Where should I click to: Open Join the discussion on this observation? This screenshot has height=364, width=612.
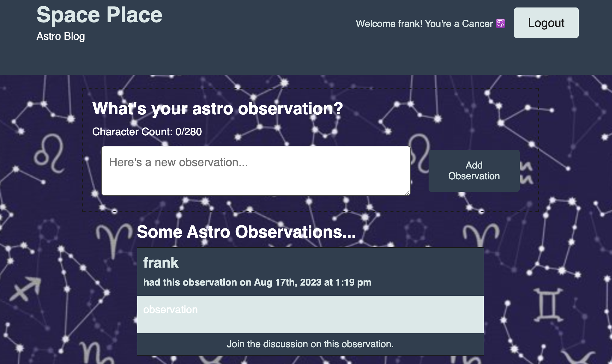pos(310,344)
